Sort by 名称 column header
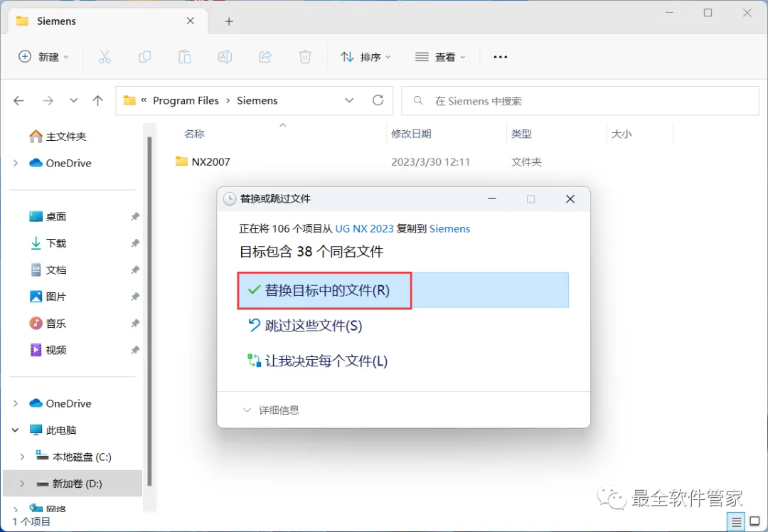The height and width of the screenshot is (532, 768). pyautogui.click(x=194, y=134)
